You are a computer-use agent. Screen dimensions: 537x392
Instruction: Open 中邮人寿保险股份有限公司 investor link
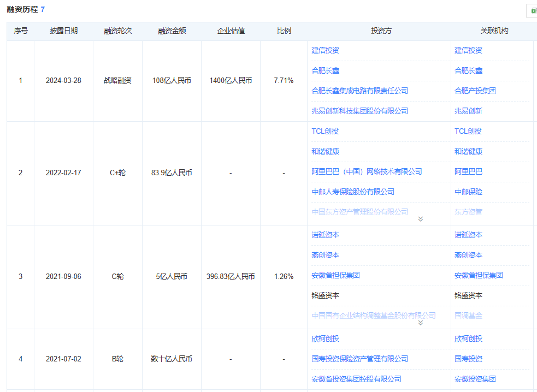pyautogui.click(x=353, y=192)
